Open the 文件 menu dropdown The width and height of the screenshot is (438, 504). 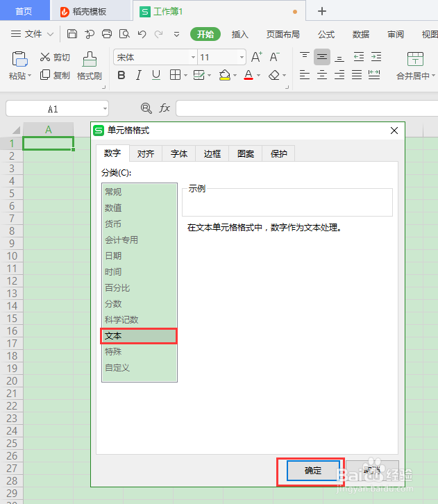32,34
